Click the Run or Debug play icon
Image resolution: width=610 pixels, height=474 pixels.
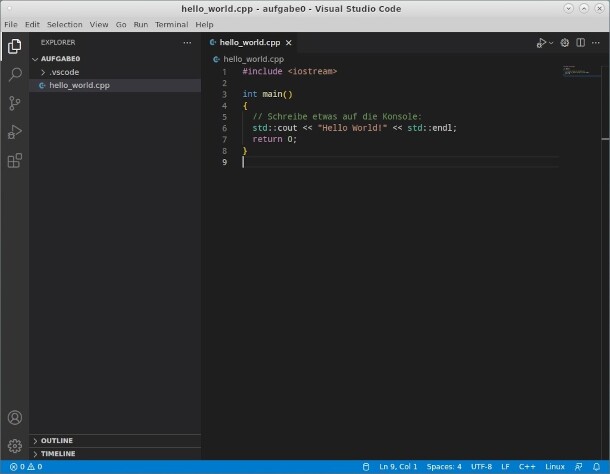[x=541, y=43]
